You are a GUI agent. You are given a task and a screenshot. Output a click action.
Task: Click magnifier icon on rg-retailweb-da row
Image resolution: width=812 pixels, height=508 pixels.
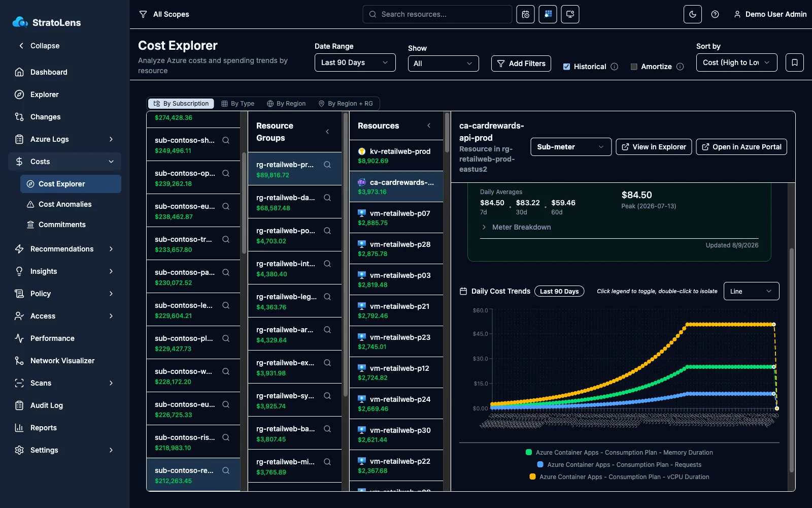pyautogui.click(x=327, y=198)
